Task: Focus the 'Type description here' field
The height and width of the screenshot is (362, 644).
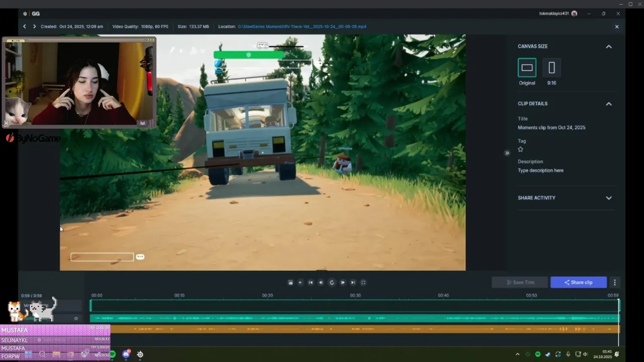Action: [x=540, y=170]
